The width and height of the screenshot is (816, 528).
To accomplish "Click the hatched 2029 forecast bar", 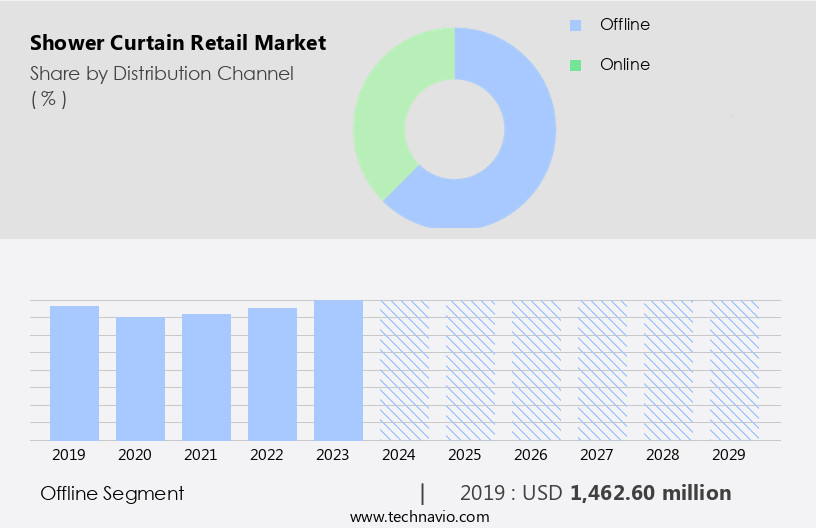I will 734,369.
